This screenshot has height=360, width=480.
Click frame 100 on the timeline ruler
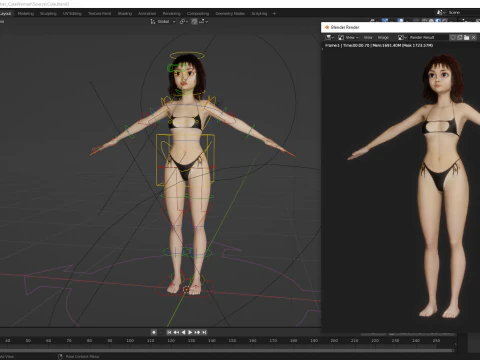coord(130,341)
